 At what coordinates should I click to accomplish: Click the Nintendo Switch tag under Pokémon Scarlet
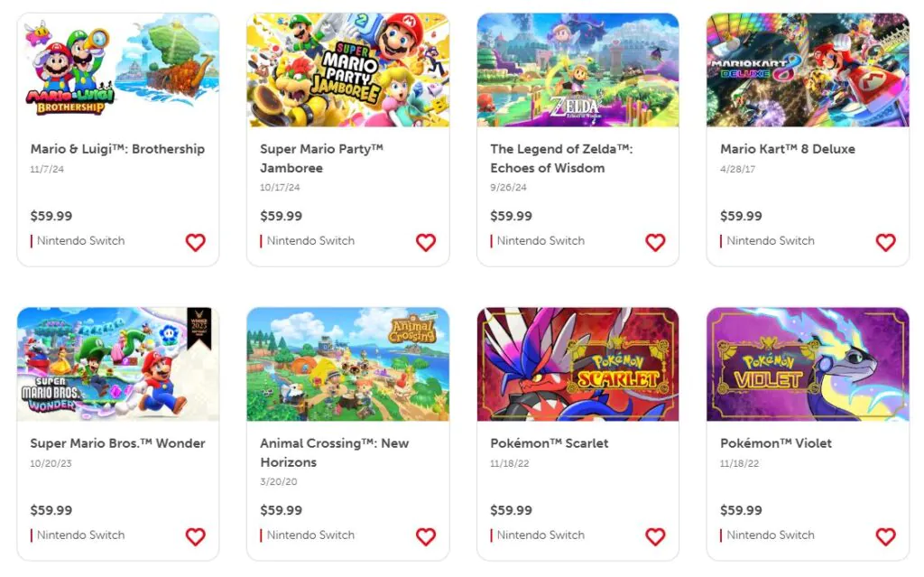(x=542, y=535)
